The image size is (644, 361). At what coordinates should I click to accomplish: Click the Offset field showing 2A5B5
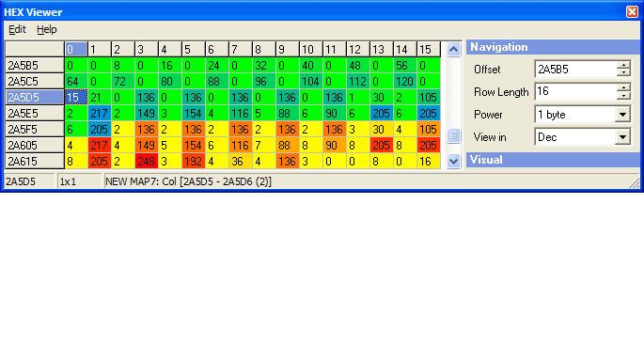[575, 69]
